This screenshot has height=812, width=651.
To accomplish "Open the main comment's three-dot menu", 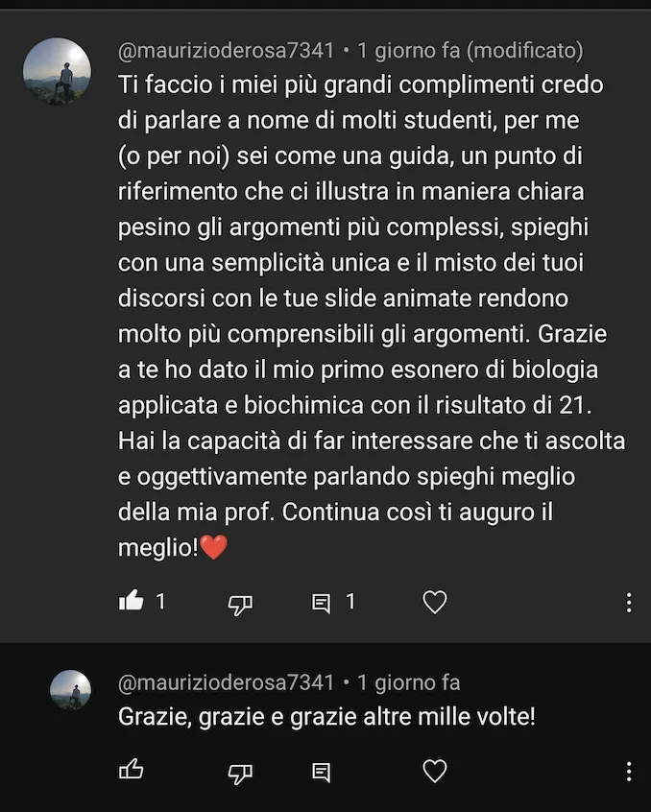I will tap(629, 603).
